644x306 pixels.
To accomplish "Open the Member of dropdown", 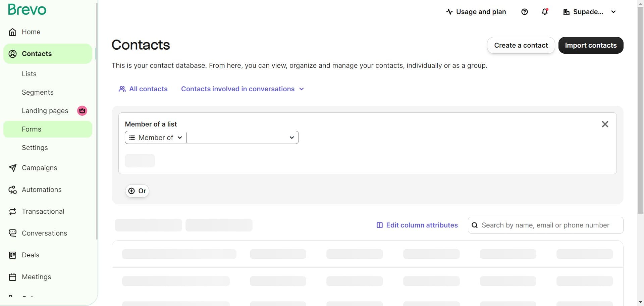I will click(x=155, y=137).
